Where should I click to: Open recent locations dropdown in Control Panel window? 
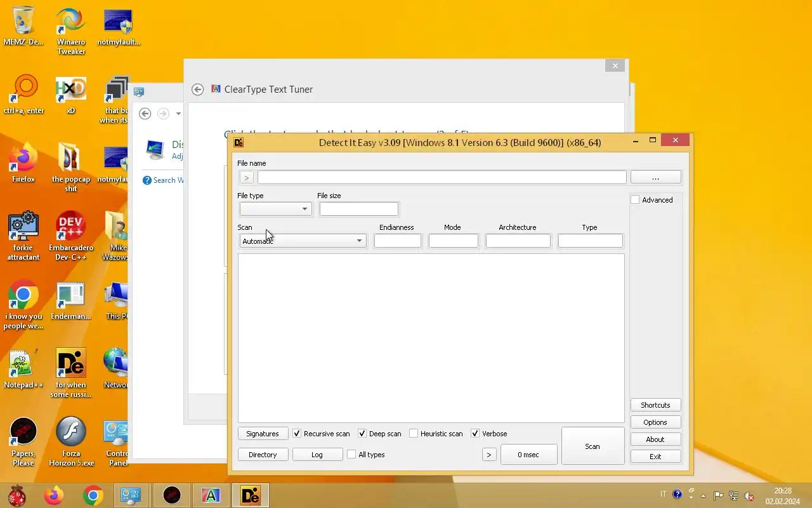tap(178, 114)
